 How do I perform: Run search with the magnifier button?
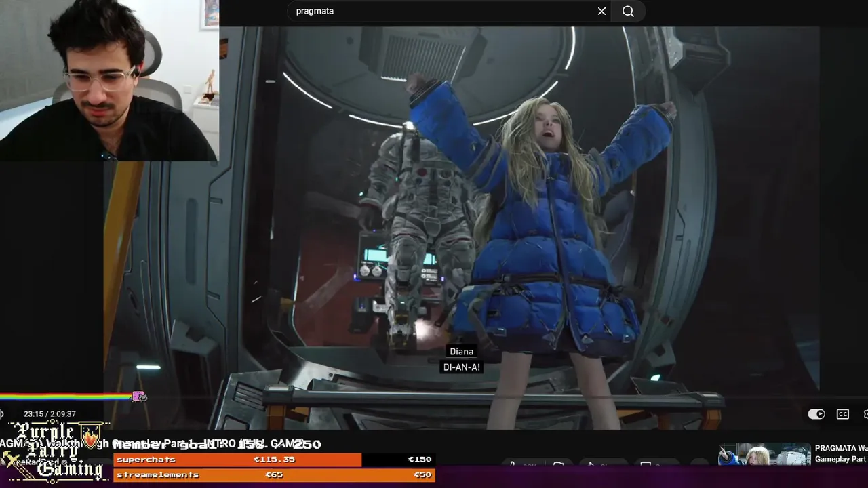(628, 12)
